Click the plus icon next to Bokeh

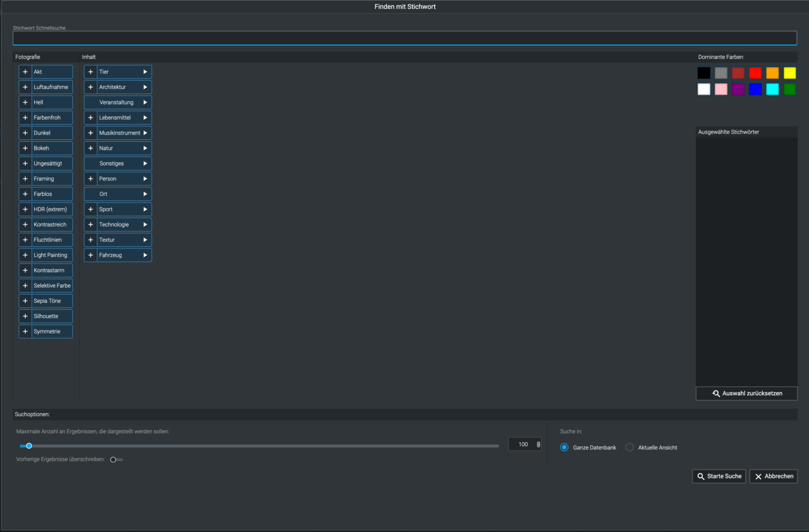tap(25, 148)
